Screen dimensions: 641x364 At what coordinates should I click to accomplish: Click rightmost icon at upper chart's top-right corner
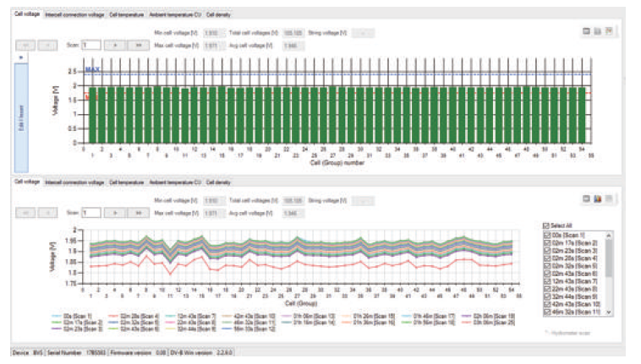click(x=607, y=31)
